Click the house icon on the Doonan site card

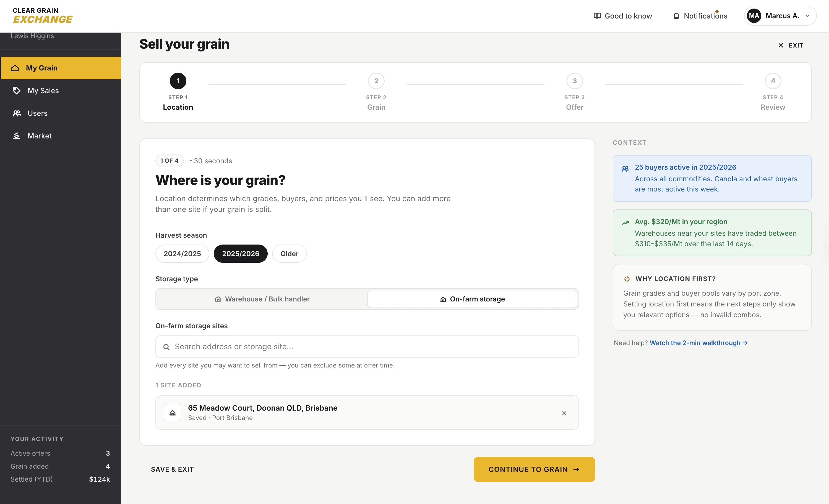[x=172, y=412]
